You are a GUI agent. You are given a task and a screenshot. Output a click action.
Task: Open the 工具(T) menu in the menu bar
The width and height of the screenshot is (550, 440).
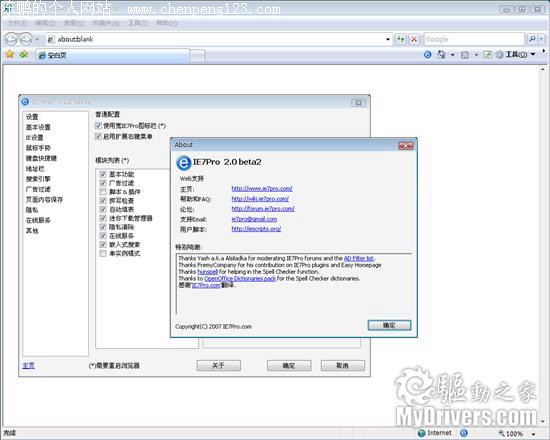coord(138,23)
